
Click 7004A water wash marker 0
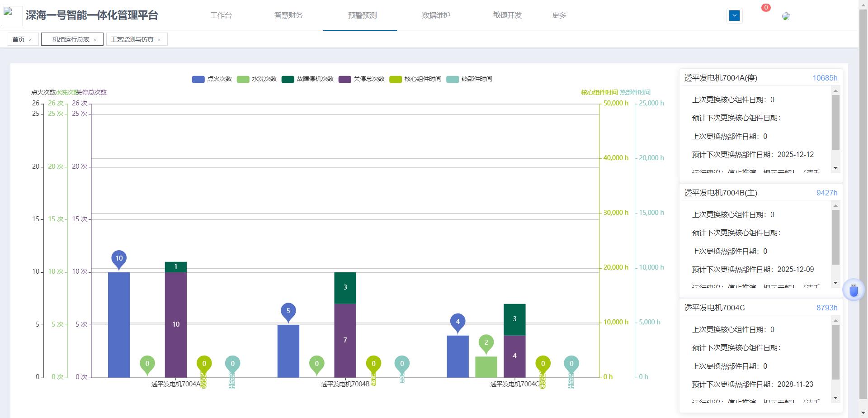tap(147, 364)
